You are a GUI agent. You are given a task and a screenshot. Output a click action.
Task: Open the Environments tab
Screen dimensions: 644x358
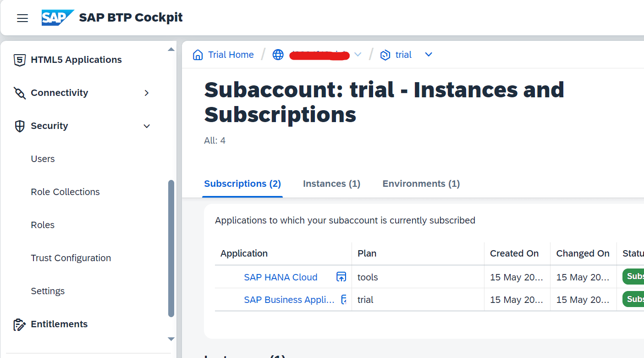(420, 183)
